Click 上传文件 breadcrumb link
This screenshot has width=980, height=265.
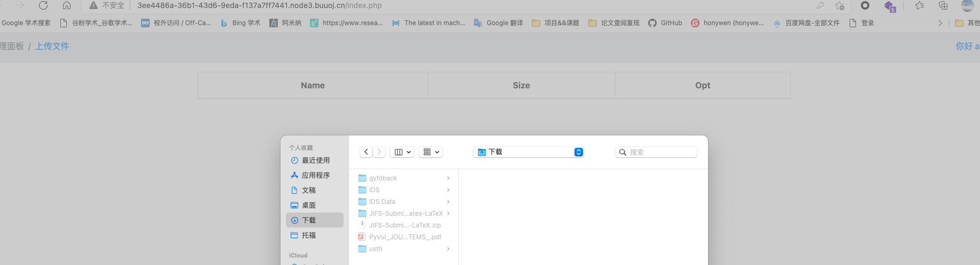52,46
